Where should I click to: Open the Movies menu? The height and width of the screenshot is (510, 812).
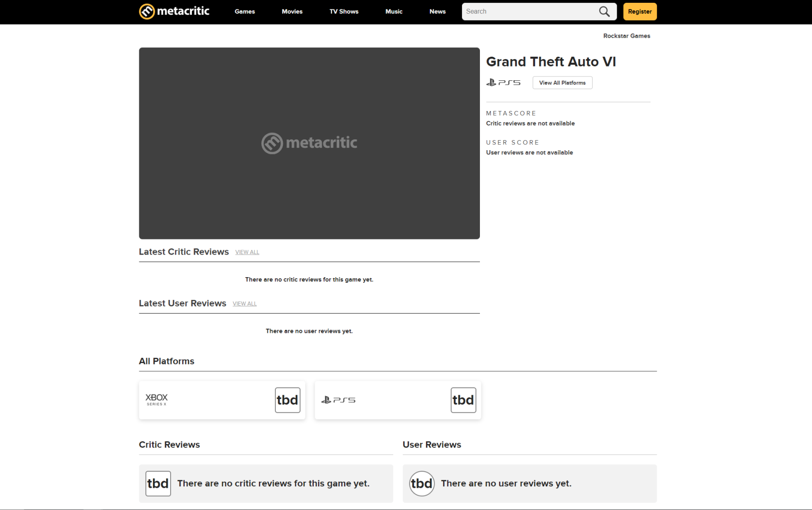coord(292,12)
